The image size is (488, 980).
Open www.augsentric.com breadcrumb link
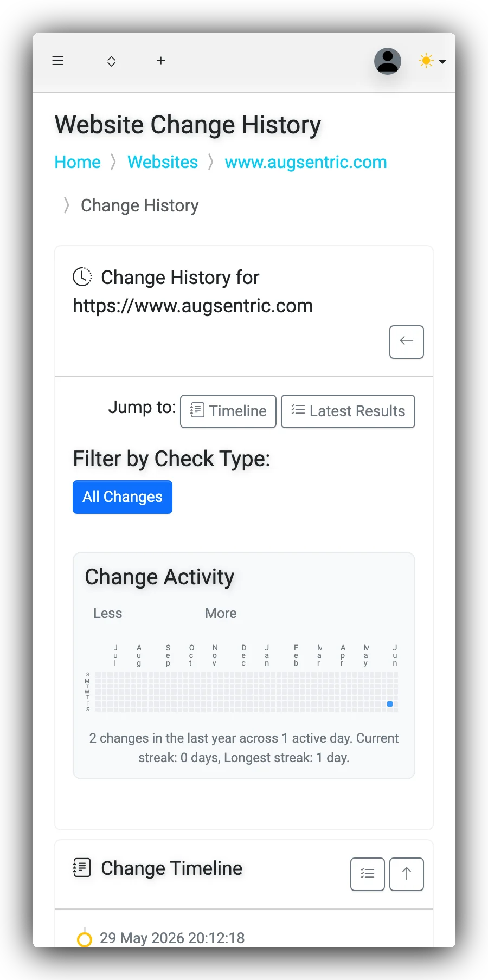coord(306,162)
